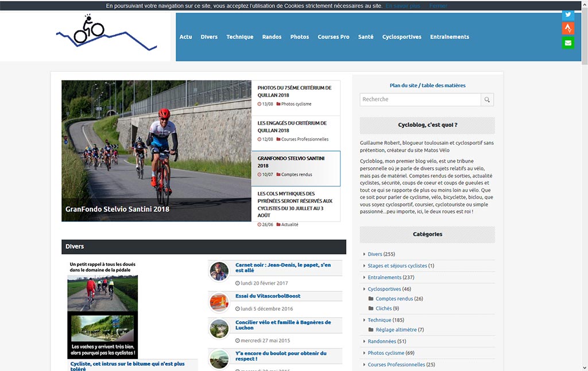Open 'Plan du site / table des matières'
This screenshot has width=588, height=371.
pos(427,86)
